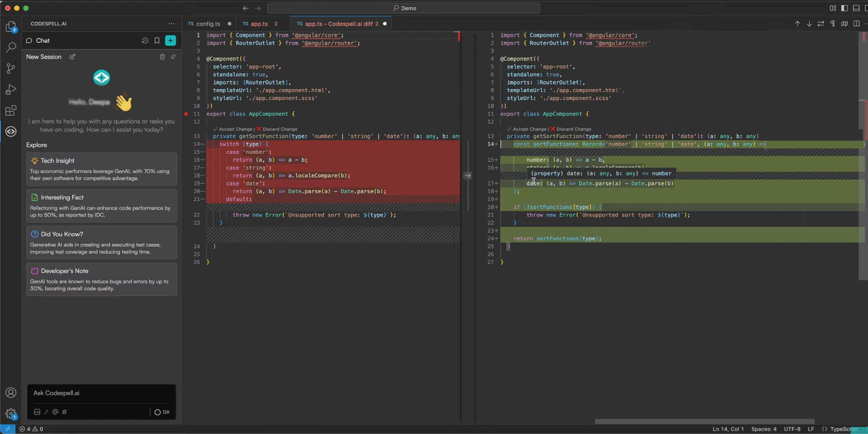Open Problems via errors and warnings count
This screenshot has height=434, width=868.
(x=31, y=429)
